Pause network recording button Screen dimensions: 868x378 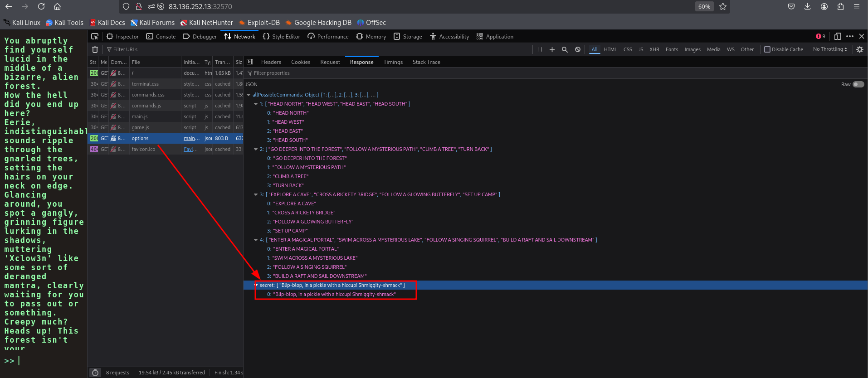539,49
